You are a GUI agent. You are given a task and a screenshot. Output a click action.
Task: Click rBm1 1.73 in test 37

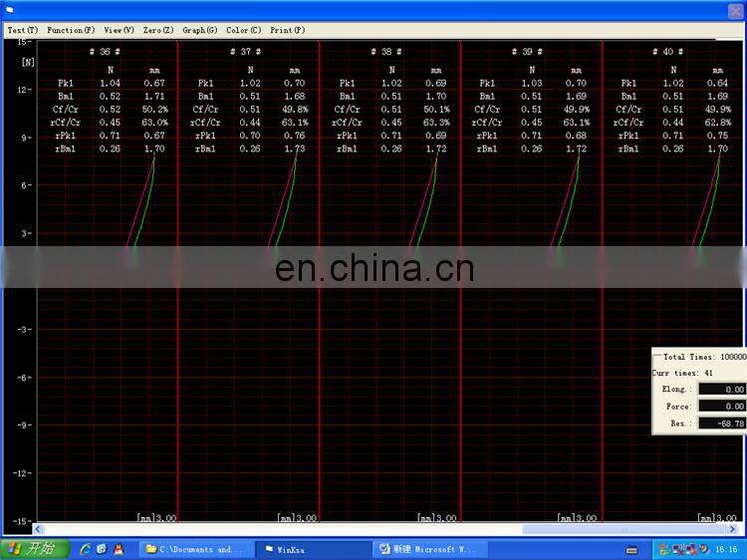(x=295, y=148)
